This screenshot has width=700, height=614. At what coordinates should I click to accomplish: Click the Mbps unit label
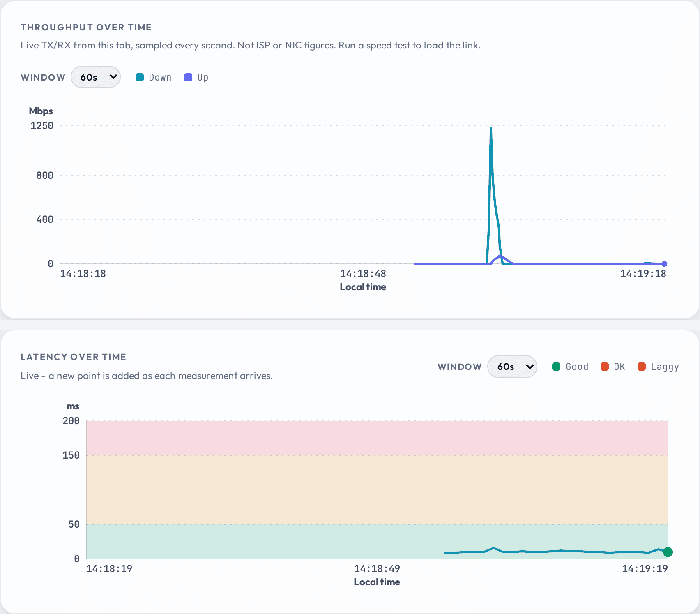point(41,111)
